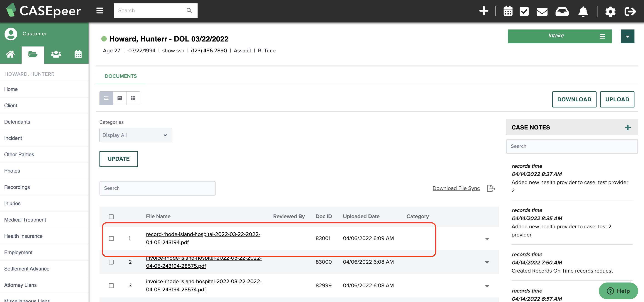Check the box for document row 3
The image size is (644, 302).
[111, 285]
